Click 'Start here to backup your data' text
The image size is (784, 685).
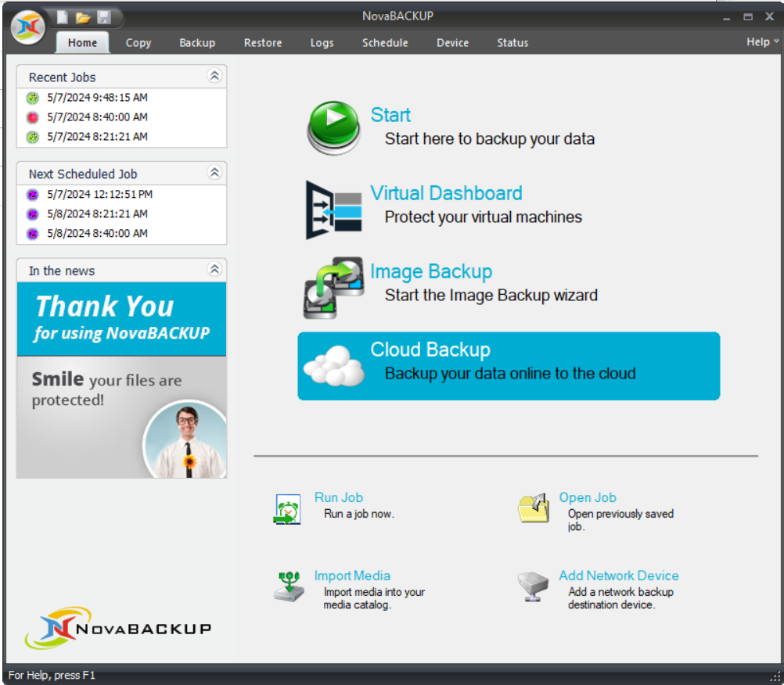(490, 139)
